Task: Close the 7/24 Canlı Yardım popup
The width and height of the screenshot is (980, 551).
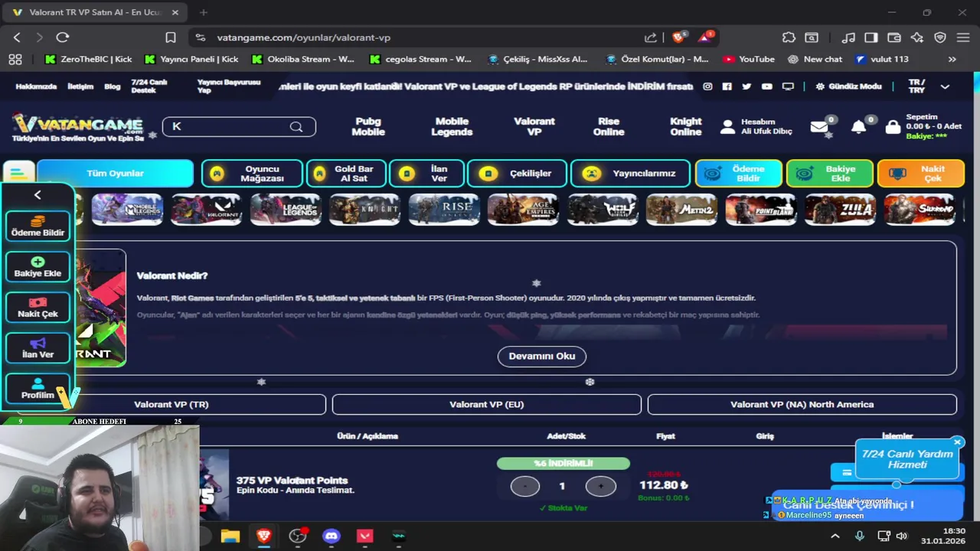Action: [957, 442]
